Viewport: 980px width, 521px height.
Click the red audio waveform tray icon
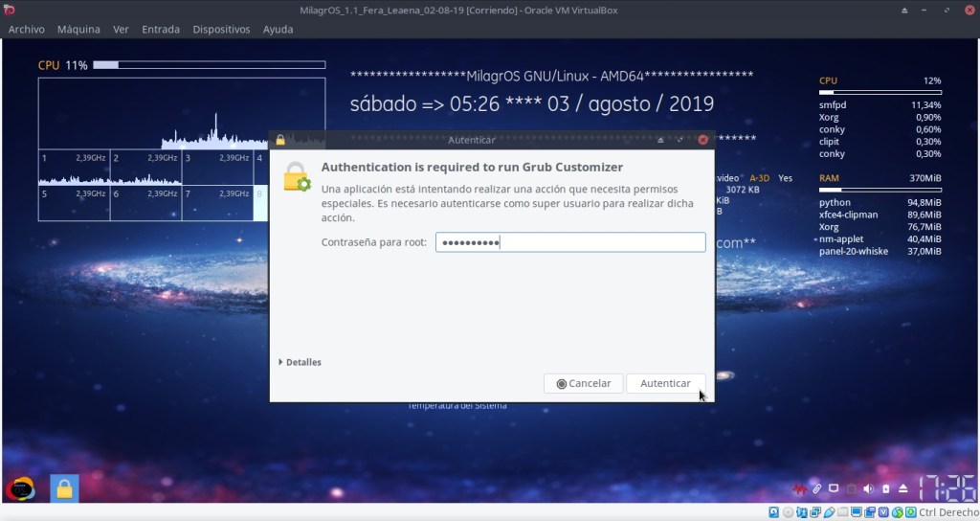tap(799, 488)
